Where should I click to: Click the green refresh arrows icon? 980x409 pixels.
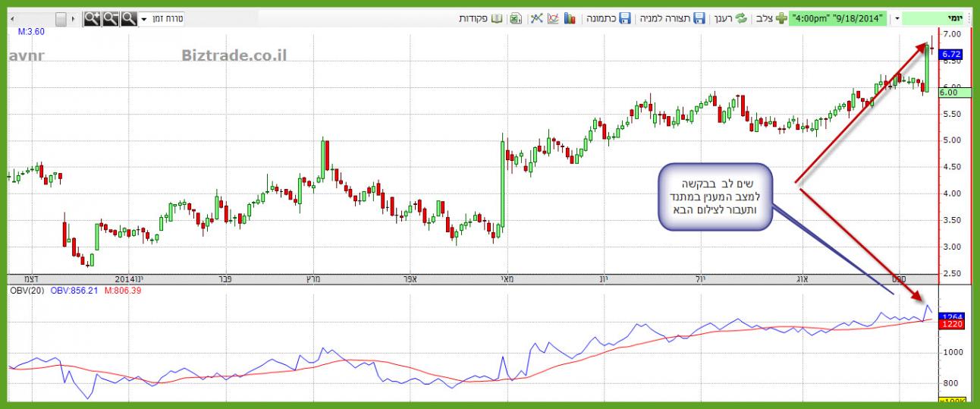click(741, 18)
